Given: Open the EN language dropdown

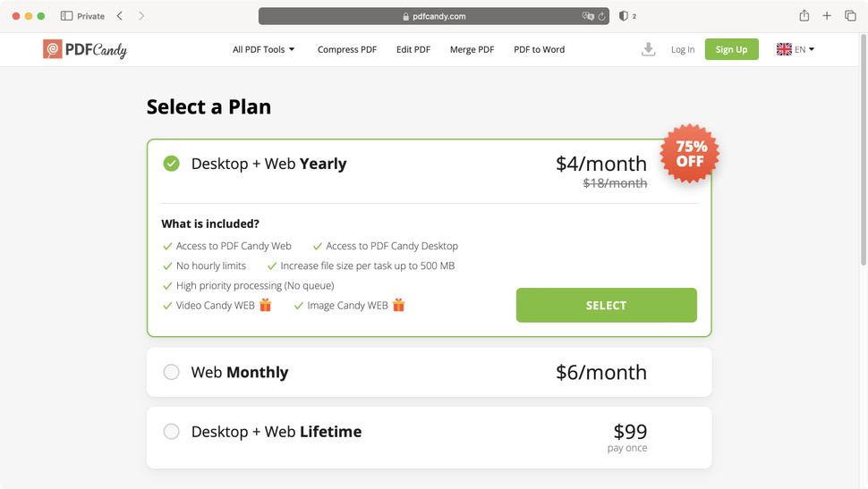Looking at the screenshot, I should click(796, 49).
